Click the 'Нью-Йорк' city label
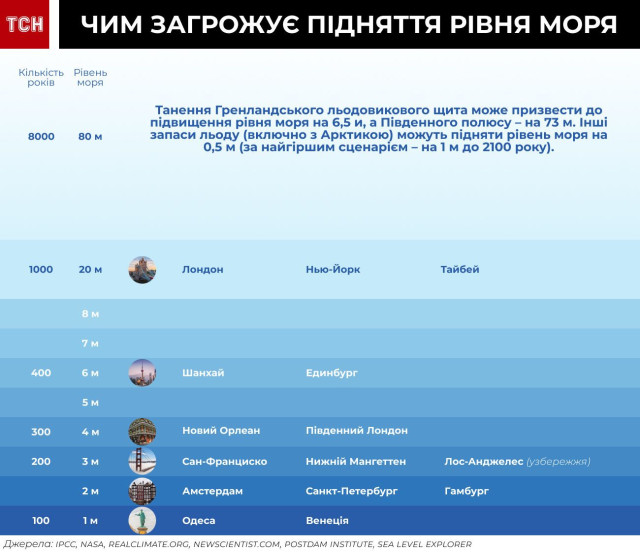The image size is (640, 553). (x=332, y=270)
